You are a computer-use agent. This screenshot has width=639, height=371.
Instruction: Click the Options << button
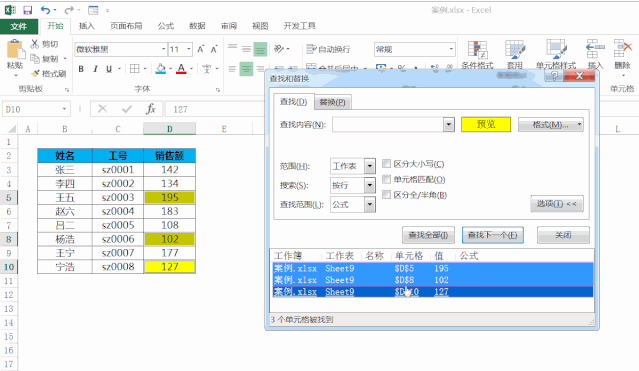557,203
